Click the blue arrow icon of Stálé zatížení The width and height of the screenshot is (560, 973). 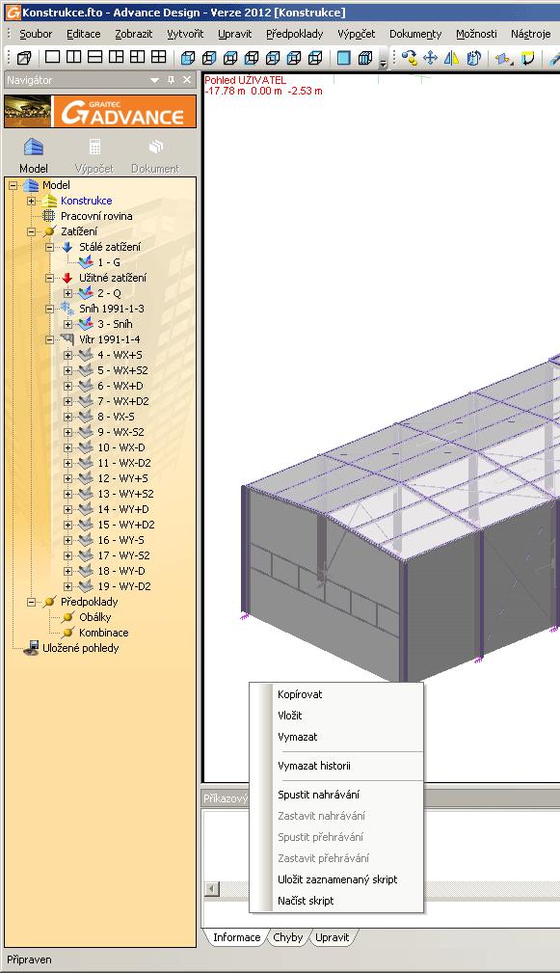point(67,247)
